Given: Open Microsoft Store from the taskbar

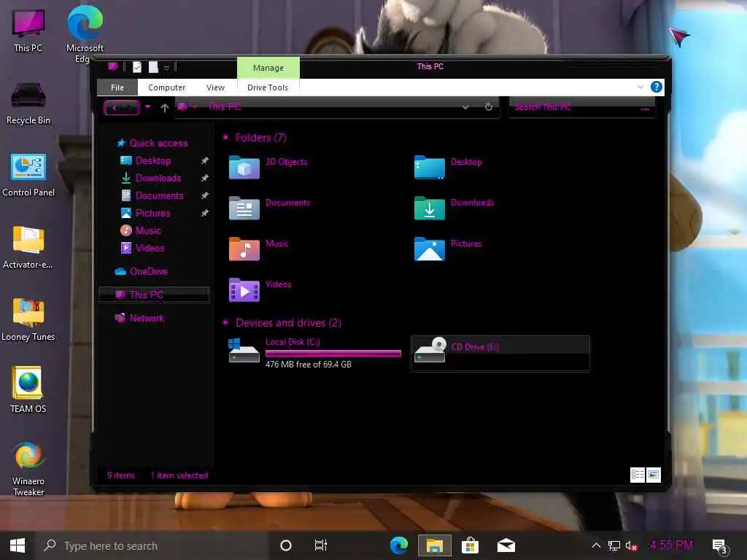Looking at the screenshot, I should point(470,545).
